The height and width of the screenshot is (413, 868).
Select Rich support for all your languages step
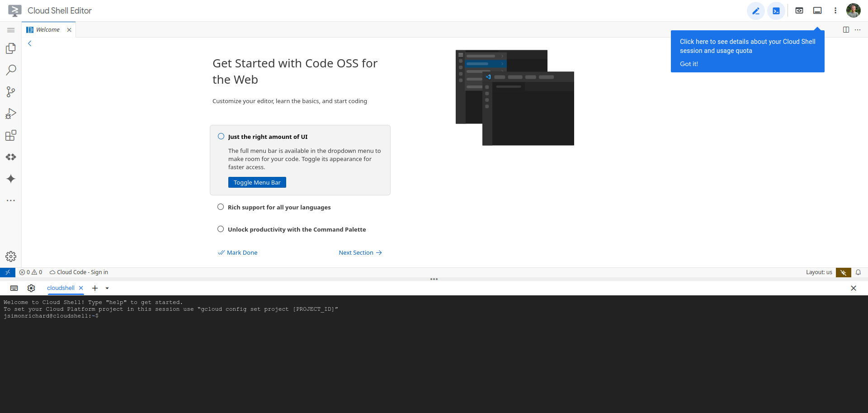pyautogui.click(x=279, y=207)
